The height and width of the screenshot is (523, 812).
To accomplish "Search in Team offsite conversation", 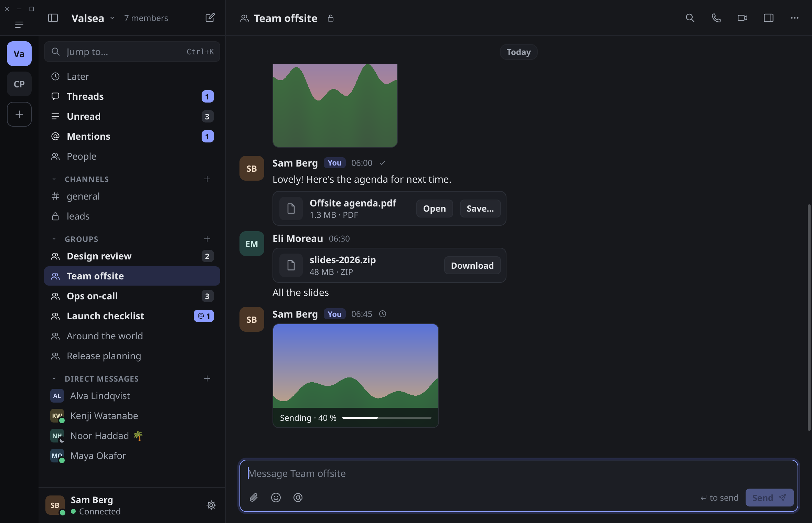I will point(690,18).
